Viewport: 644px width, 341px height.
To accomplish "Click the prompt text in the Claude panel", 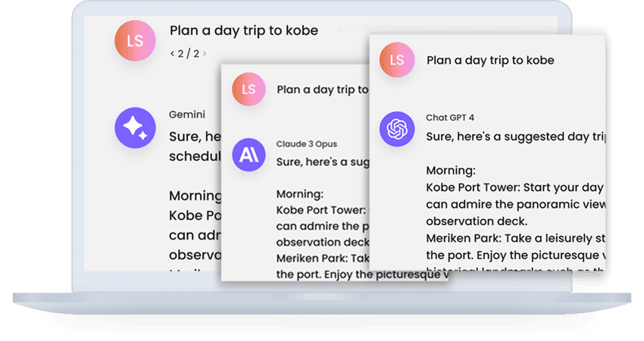I will (322, 89).
